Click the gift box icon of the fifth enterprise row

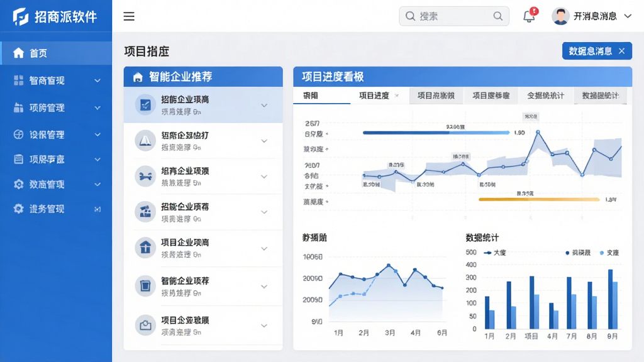point(145,248)
